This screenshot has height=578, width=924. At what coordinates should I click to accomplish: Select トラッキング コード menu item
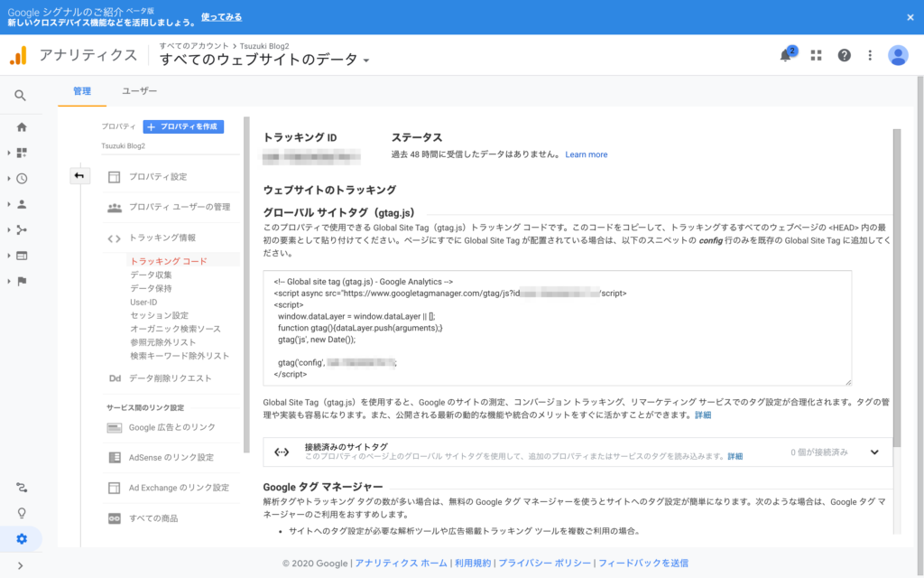click(169, 261)
